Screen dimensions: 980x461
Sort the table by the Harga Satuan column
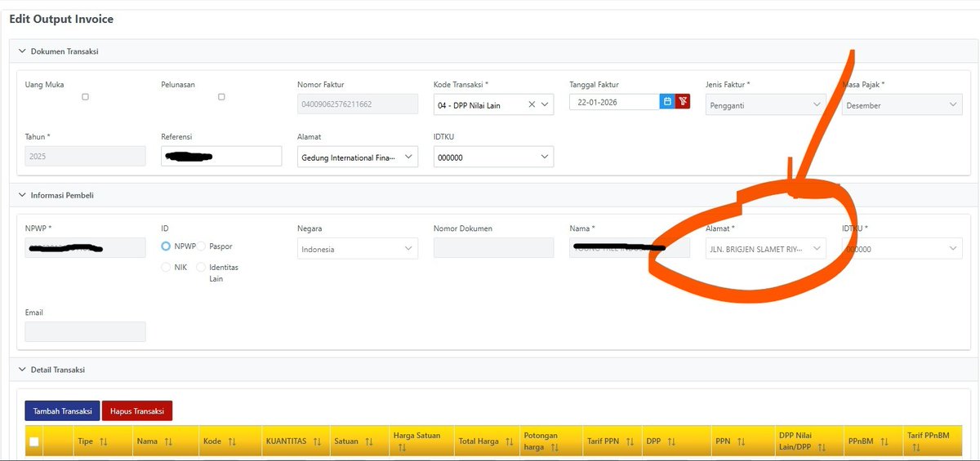403,448
